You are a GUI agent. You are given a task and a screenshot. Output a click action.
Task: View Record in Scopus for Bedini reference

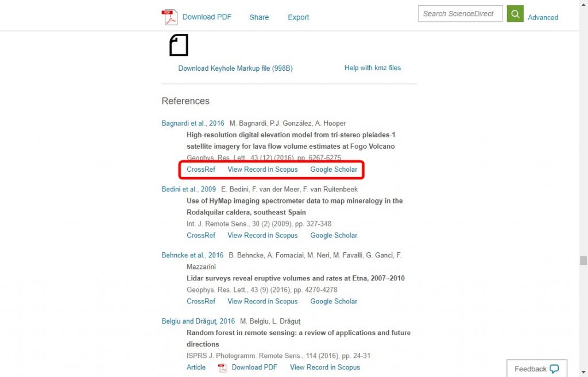click(262, 236)
